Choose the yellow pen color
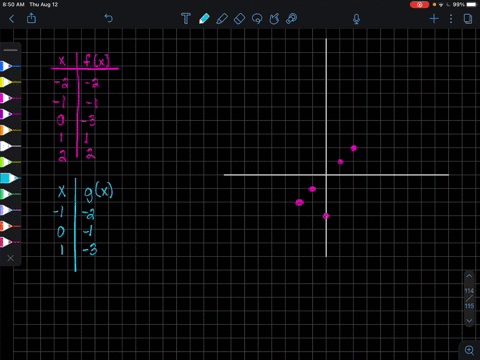The image size is (480, 360). pyautogui.click(x=10, y=82)
